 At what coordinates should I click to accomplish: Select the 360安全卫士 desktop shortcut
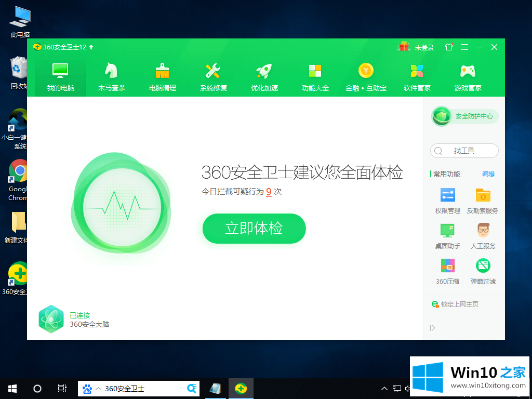click(14, 278)
